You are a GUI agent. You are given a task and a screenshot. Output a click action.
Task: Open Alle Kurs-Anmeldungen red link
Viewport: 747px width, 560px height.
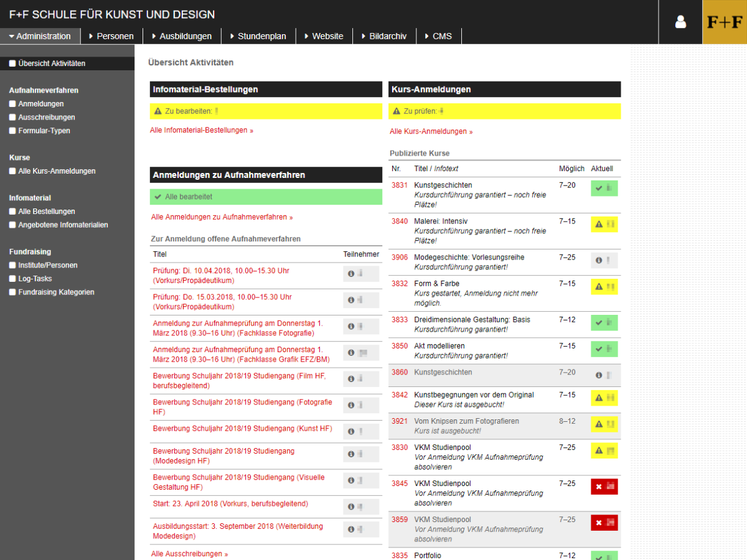coord(431,132)
